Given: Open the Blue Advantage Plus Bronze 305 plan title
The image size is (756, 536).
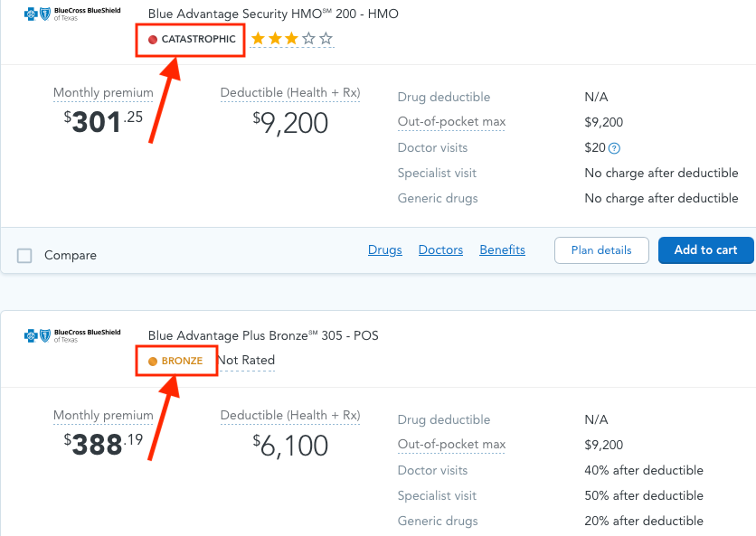Looking at the screenshot, I should click(x=263, y=335).
